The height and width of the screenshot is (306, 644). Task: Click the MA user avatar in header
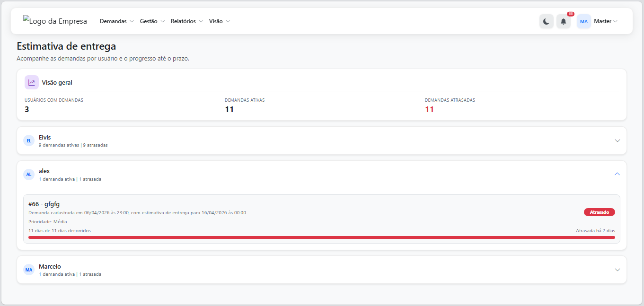[583, 21]
